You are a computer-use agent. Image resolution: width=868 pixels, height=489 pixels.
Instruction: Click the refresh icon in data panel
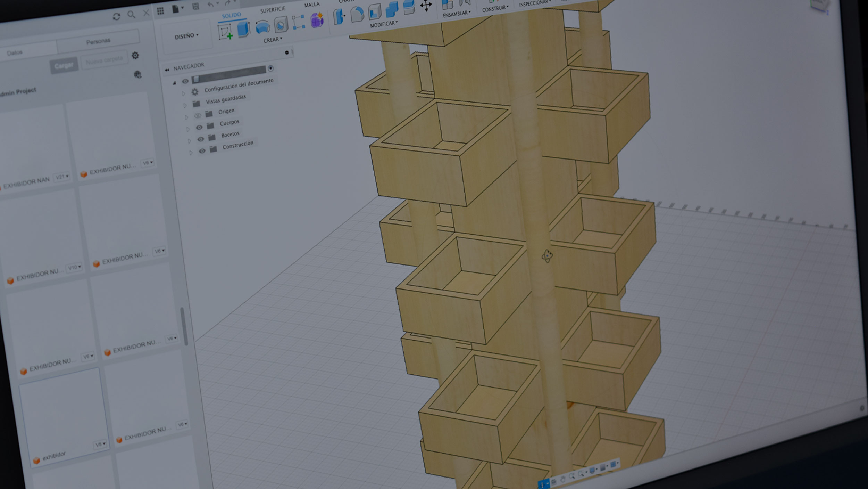[x=116, y=16]
